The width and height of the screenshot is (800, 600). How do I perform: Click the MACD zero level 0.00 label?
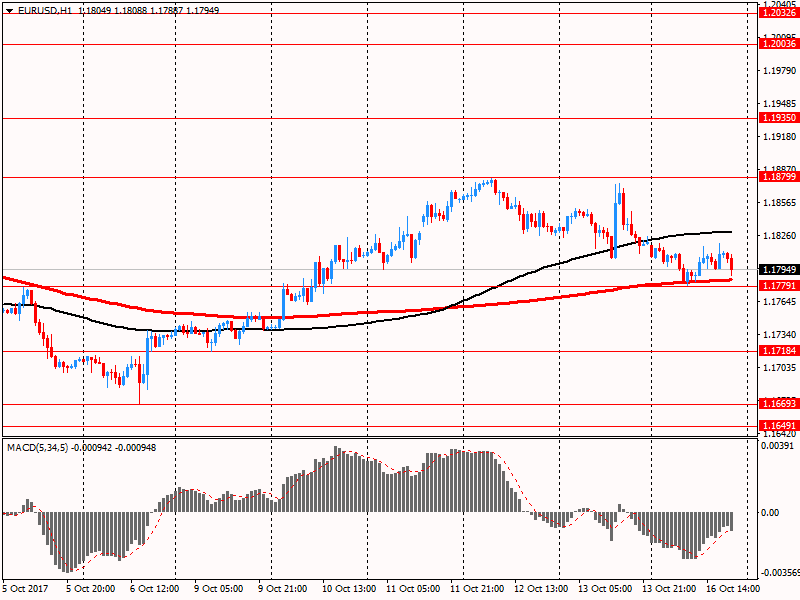pyautogui.click(x=770, y=513)
